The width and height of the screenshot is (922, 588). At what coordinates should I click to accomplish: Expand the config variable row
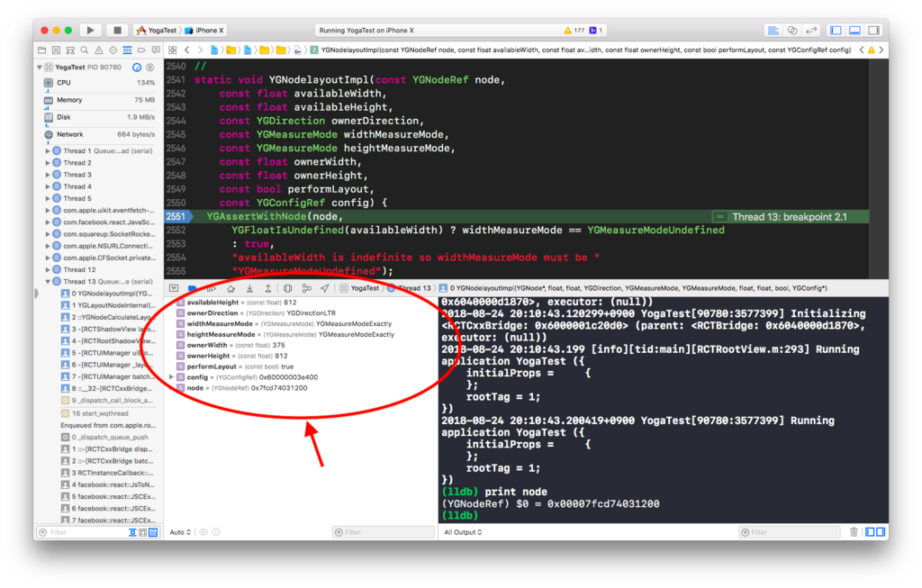(172, 377)
